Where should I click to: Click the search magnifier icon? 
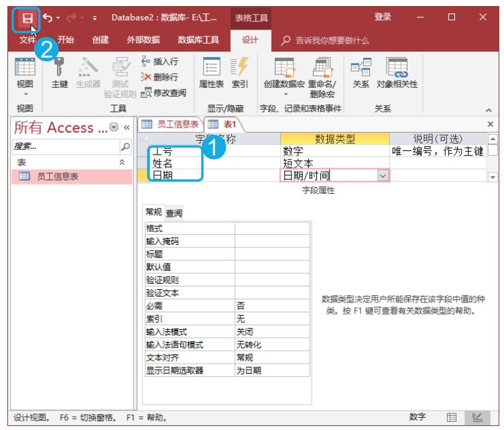(125, 147)
